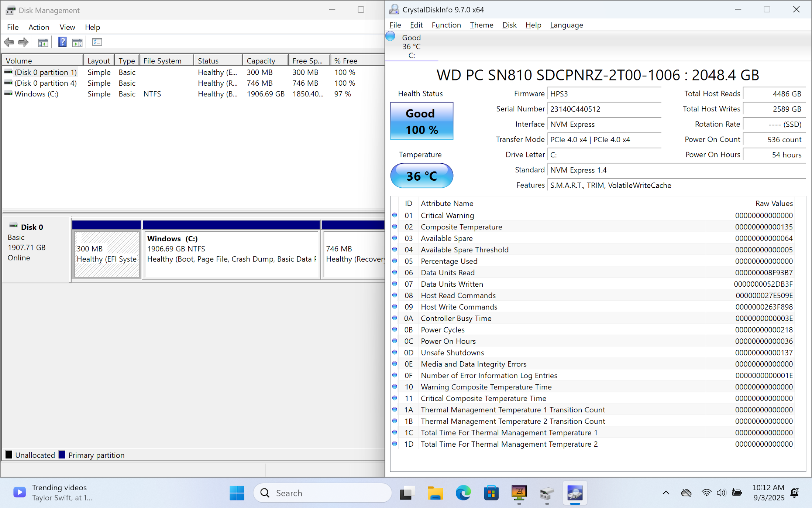Sort by Volume column header

click(x=42, y=60)
